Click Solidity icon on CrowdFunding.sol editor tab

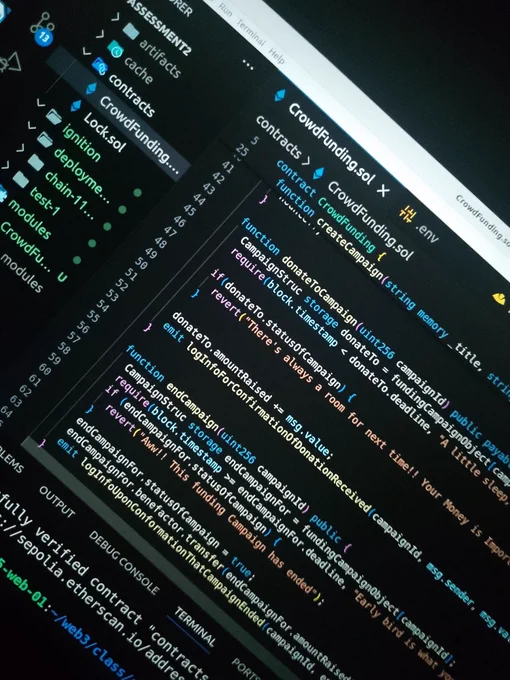tap(280, 96)
